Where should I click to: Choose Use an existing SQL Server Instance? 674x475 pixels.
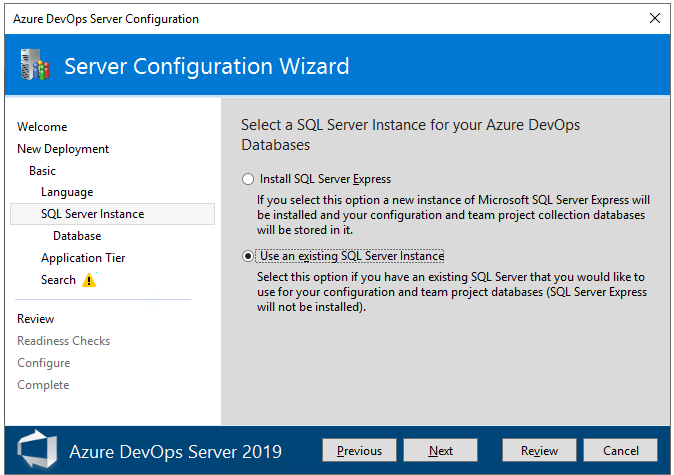(248, 256)
